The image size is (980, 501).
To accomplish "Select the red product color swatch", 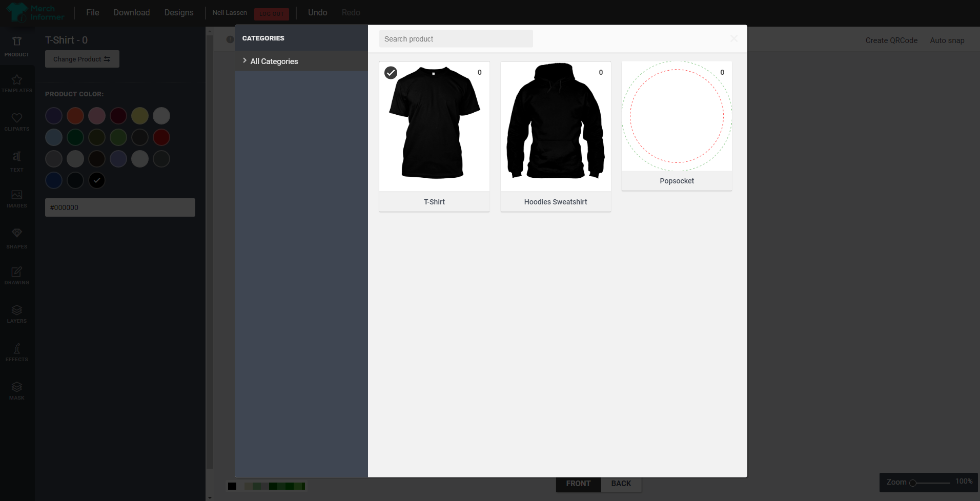I will point(161,137).
